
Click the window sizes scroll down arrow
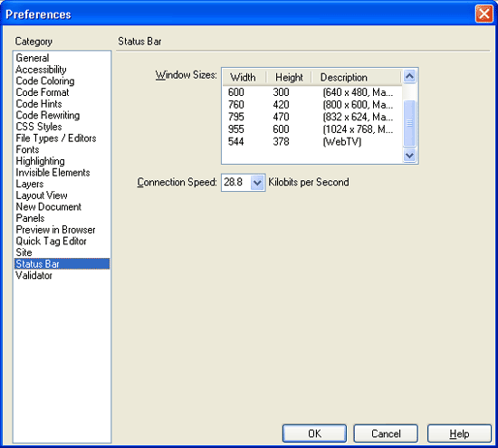point(409,156)
